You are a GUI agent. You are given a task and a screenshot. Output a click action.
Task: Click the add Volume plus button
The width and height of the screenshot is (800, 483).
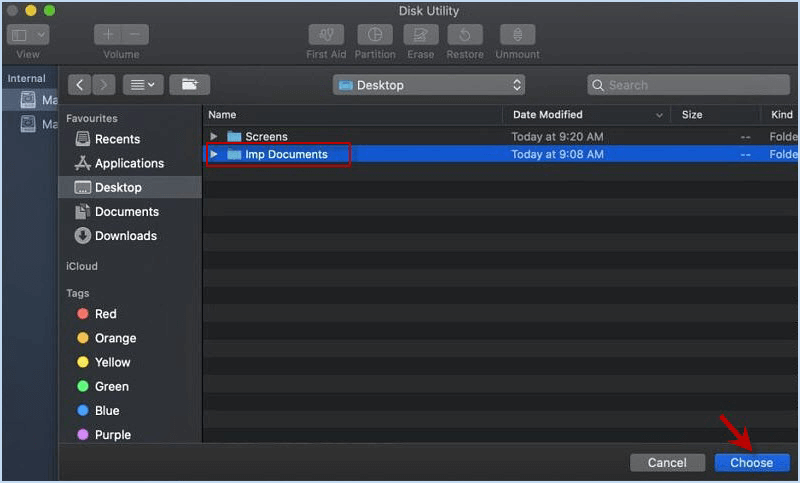click(x=108, y=35)
